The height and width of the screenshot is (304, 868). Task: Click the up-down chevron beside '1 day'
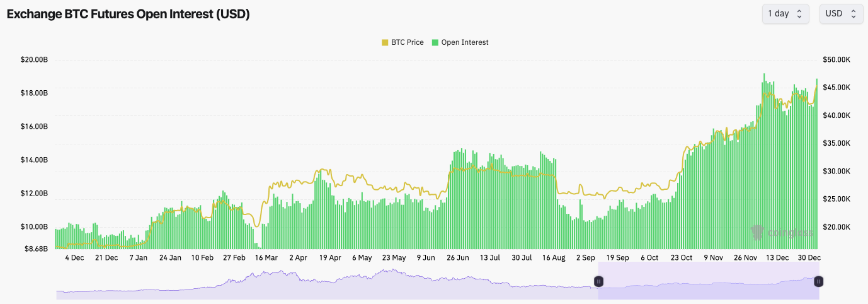coord(799,13)
